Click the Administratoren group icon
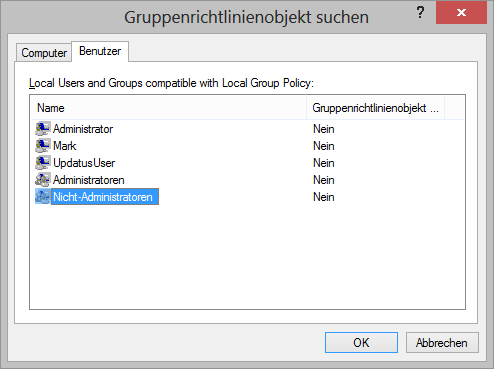 pos(43,180)
